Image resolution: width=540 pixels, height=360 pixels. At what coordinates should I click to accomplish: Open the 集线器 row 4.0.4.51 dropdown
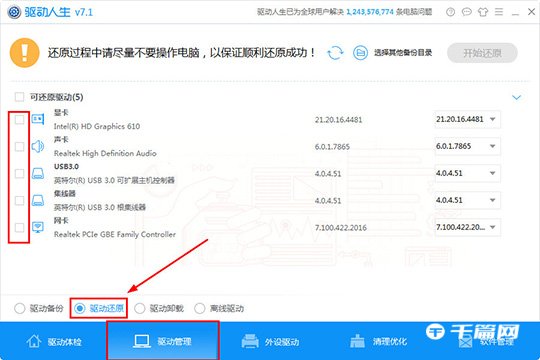(x=467, y=200)
